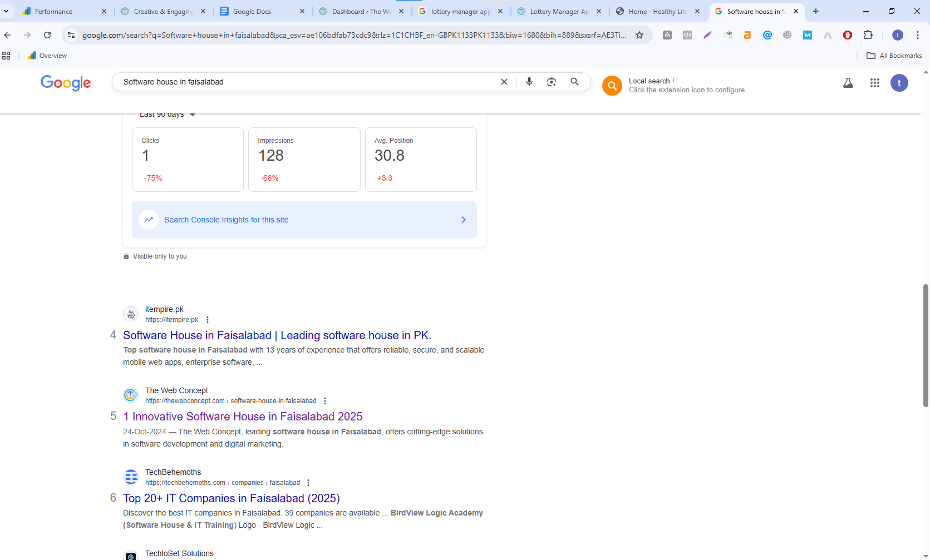Viewport: 930px width, 560px height.
Task: Open 1 Innovative Software House in Faisalabad 2025
Action: point(243,417)
